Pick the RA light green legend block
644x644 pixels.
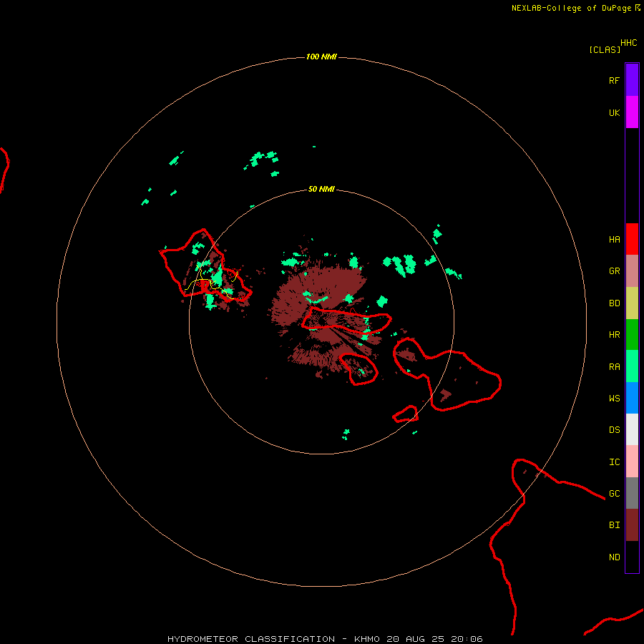632,366
